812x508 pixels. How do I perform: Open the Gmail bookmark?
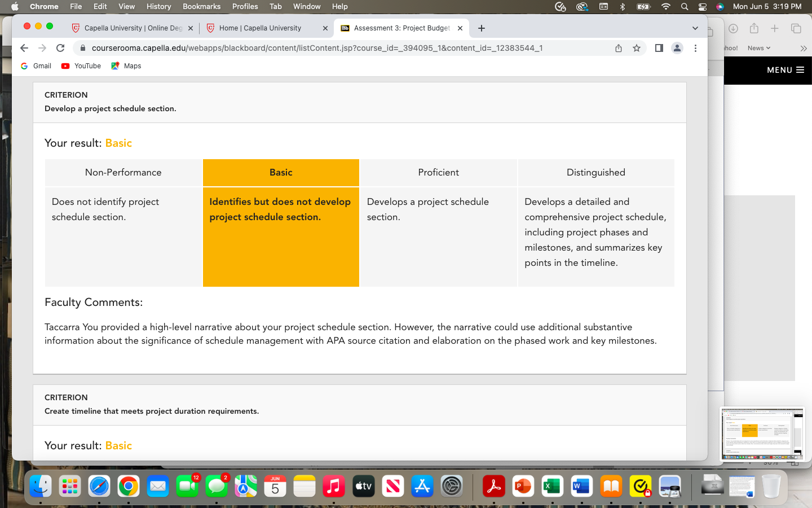pyautogui.click(x=36, y=66)
